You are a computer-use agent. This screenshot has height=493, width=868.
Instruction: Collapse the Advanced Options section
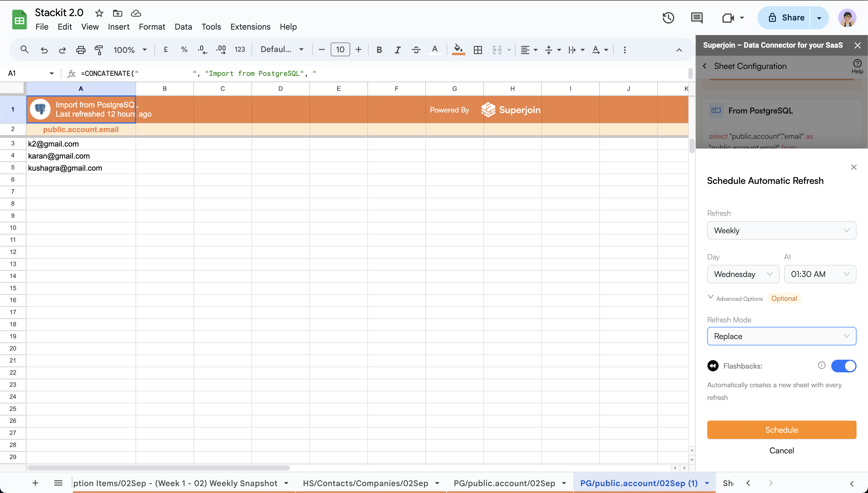click(x=710, y=298)
